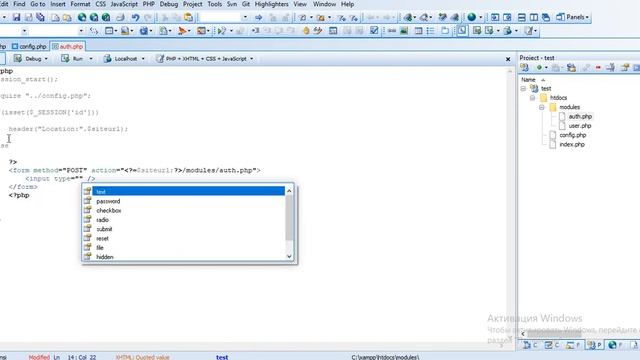The height and width of the screenshot is (360, 640).
Task: Click the insert image icon in toolbar
Action: [404, 31]
